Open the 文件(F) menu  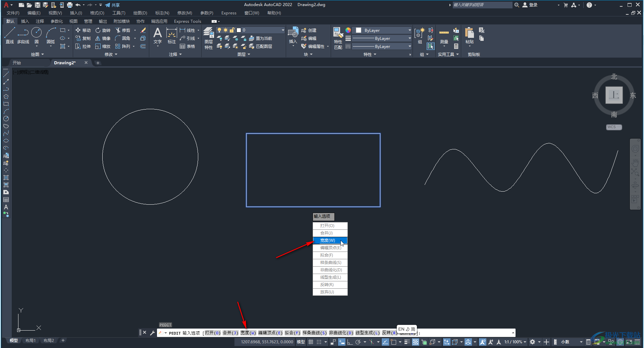pyautogui.click(x=13, y=13)
